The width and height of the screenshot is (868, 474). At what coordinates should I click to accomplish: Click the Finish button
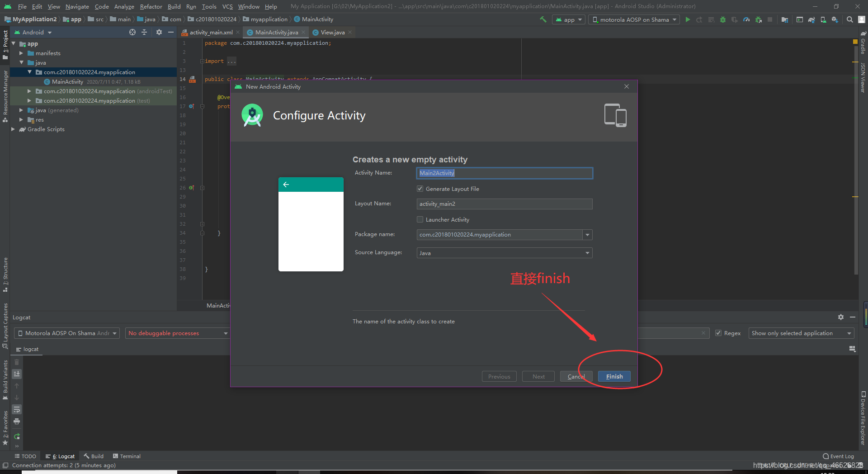click(614, 376)
